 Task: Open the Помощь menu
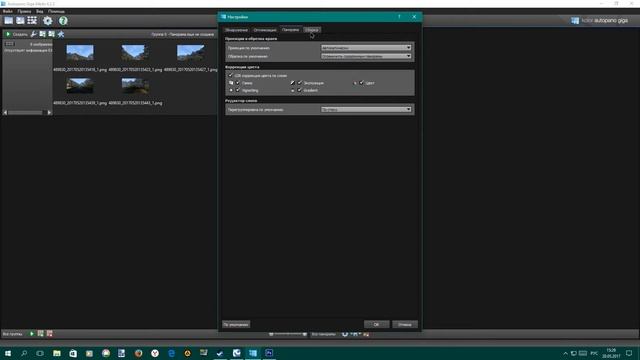pyautogui.click(x=56, y=11)
